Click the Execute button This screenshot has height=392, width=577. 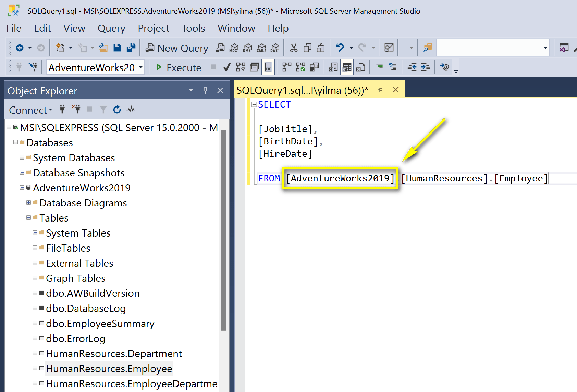[179, 67]
